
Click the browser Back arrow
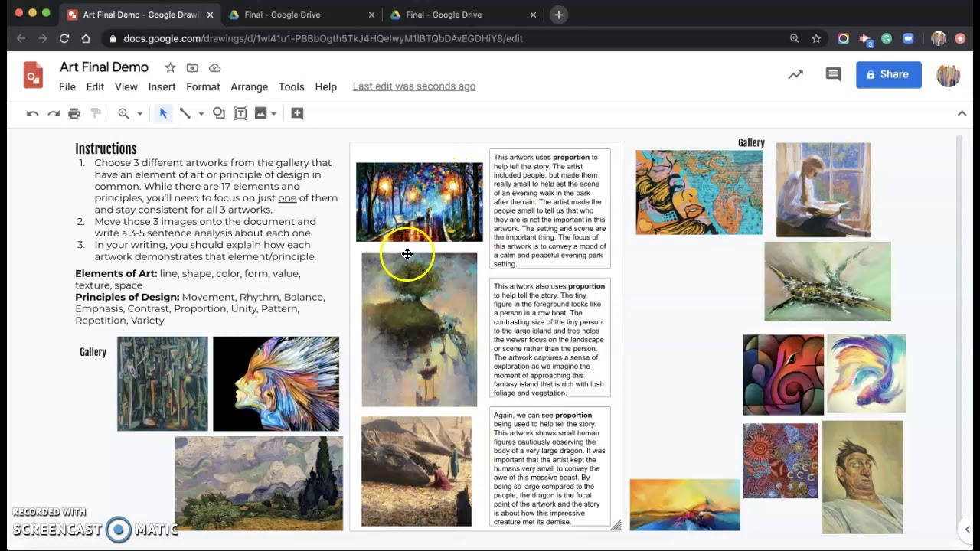(21, 38)
